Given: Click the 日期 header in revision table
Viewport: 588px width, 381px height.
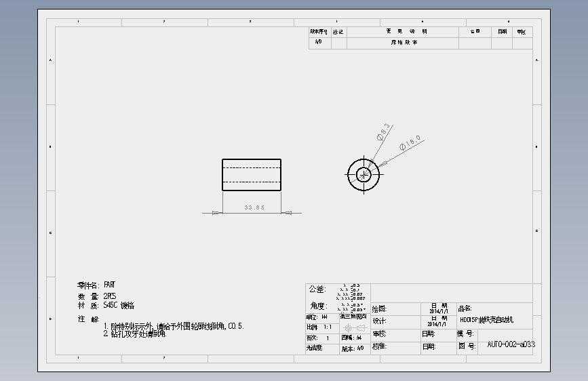Looking at the screenshot, I should tap(503, 31).
